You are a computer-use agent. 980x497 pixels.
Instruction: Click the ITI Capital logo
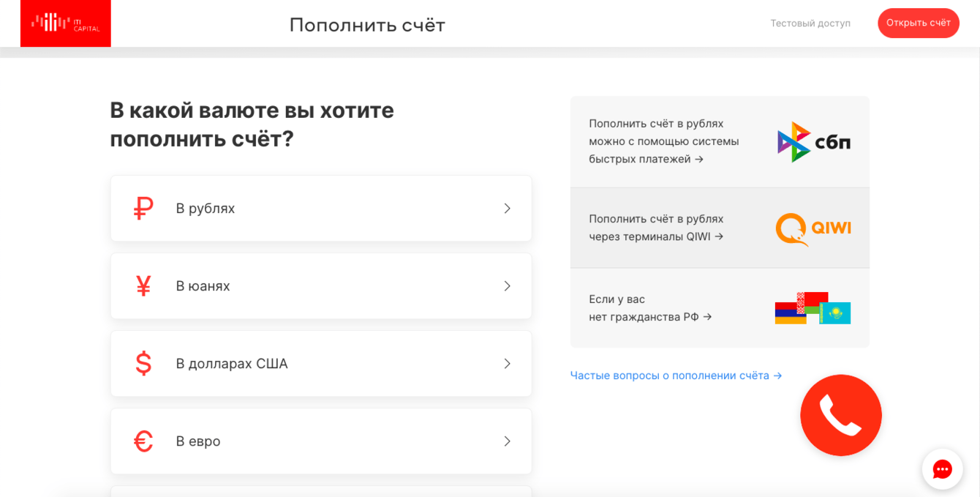tap(65, 23)
